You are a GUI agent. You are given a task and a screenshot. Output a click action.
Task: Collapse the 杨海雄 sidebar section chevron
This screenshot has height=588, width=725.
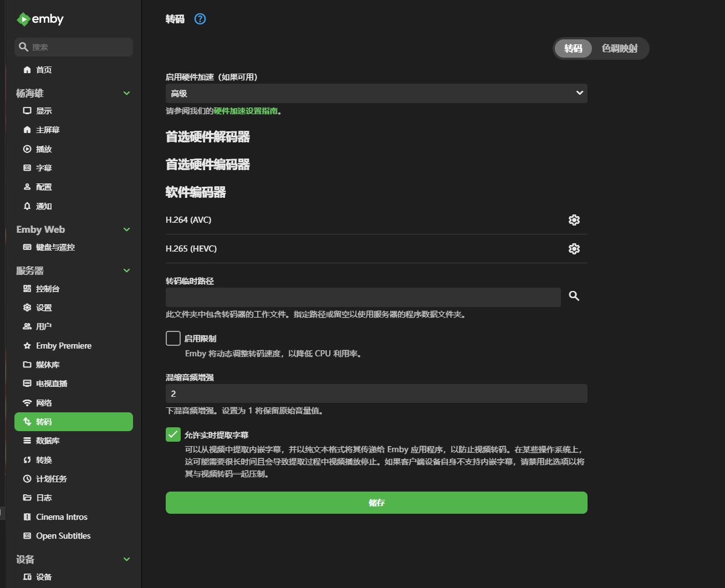(126, 93)
